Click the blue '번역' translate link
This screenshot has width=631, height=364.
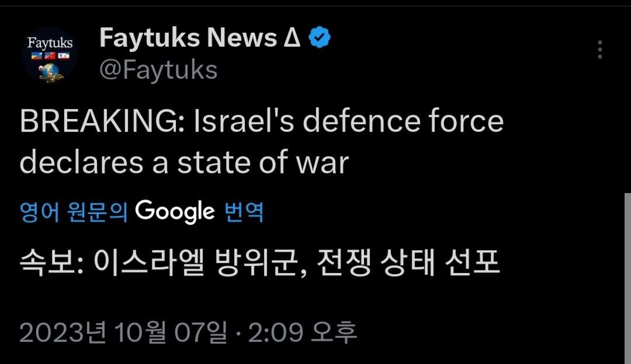tap(244, 212)
